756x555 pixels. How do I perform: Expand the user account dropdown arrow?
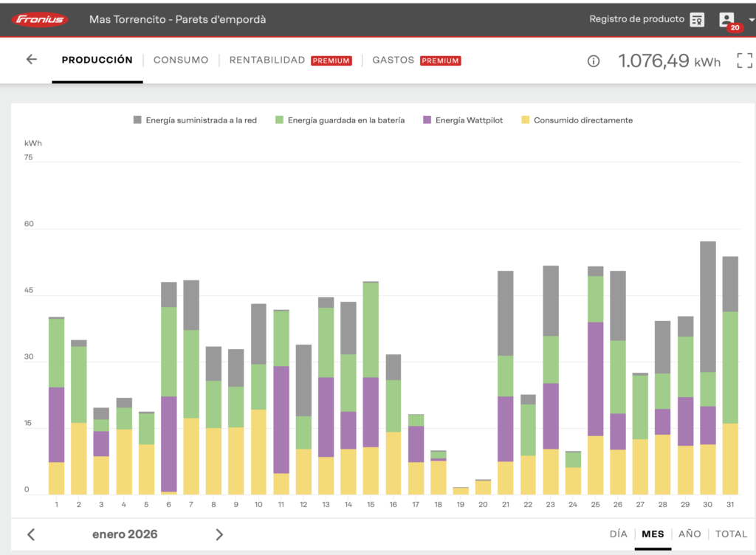pyautogui.click(x=751, y=21)
